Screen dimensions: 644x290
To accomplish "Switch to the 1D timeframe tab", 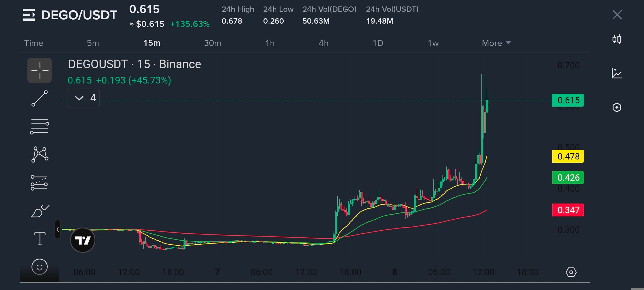I will pyautogui.click(x=378, y=43).
